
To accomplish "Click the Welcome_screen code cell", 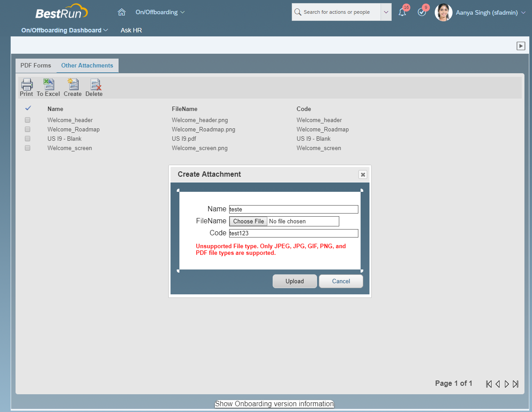I will click(319, 148).
